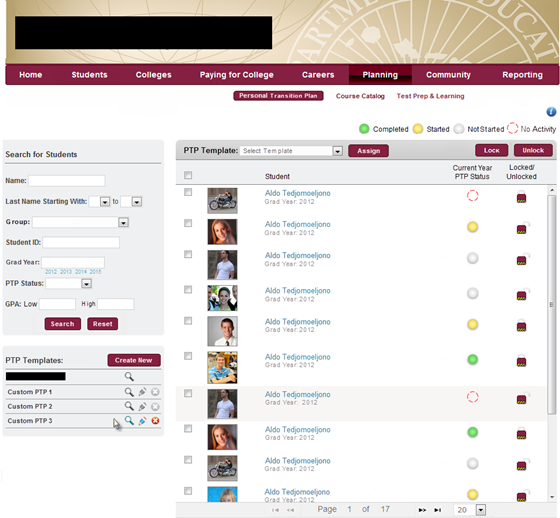Preview Custom PTP 3 with magnifier icon
Viewport: 560px width, 518px height.
[129, 420]
